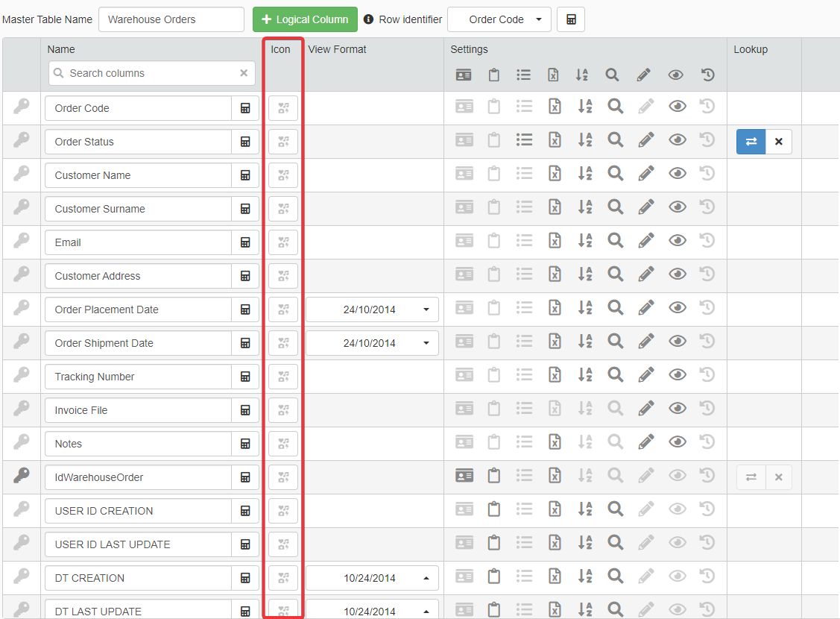Open the Row identifier Order Code dropdown
Viewport: 840px width, 619px height.
point(499,19)
